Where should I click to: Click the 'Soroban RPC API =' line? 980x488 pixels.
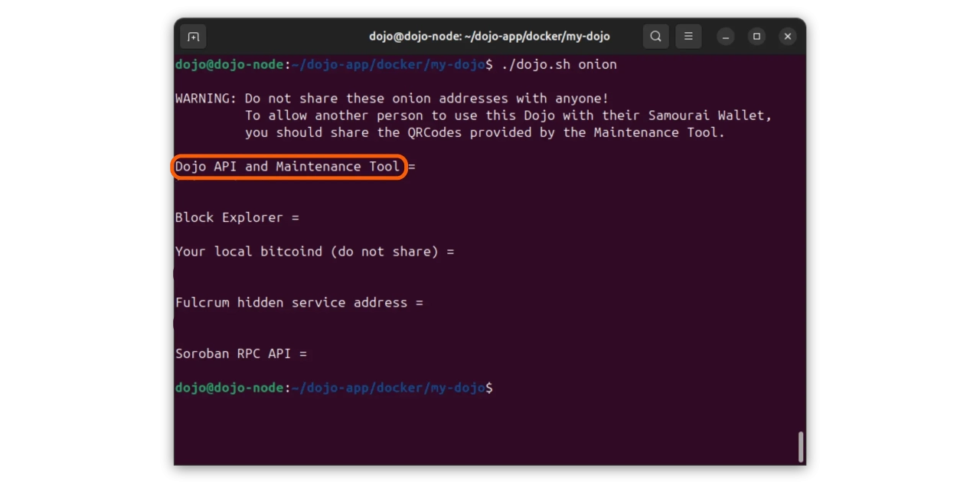(240, 354)
